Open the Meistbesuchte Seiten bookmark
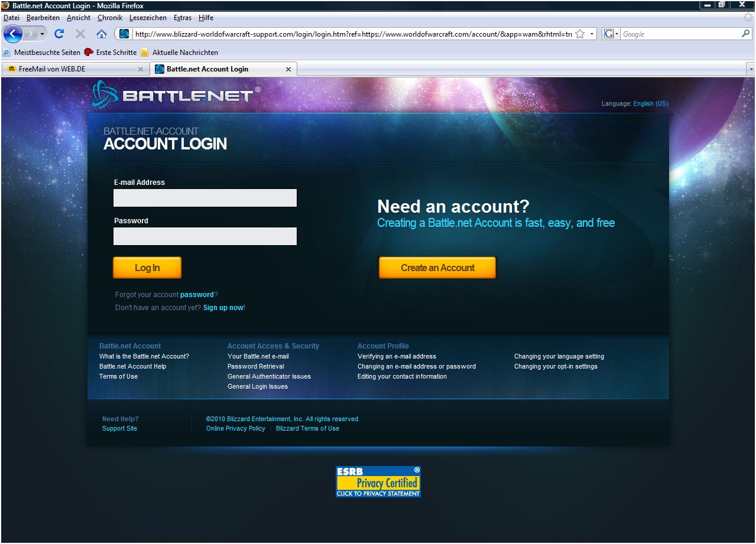Viewport: 756px width, 544px height. point(47,53)
